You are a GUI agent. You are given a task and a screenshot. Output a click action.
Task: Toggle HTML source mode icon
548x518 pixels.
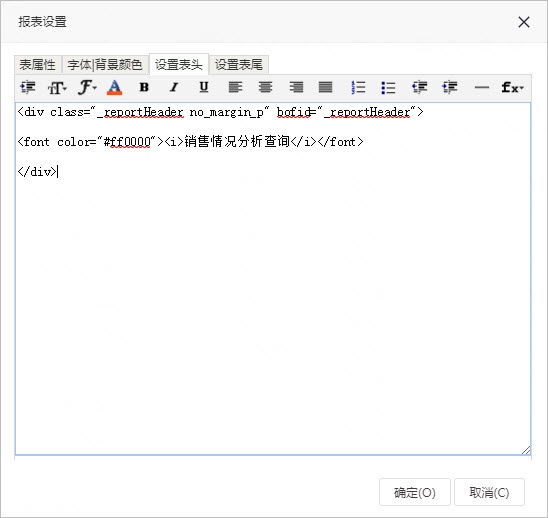coord(28,87)
